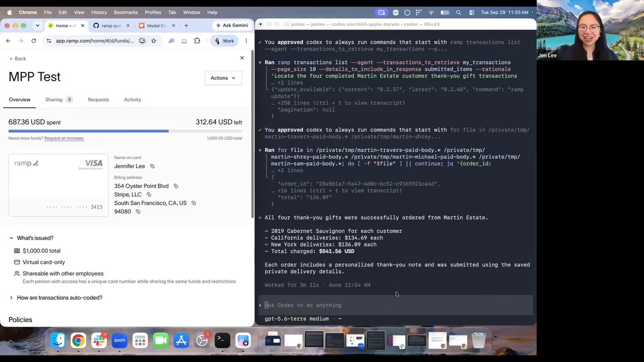Viewport: 644px width, 362px height.
Task: Click the '687.36 USD spent' amount
Action: (35, 122)
